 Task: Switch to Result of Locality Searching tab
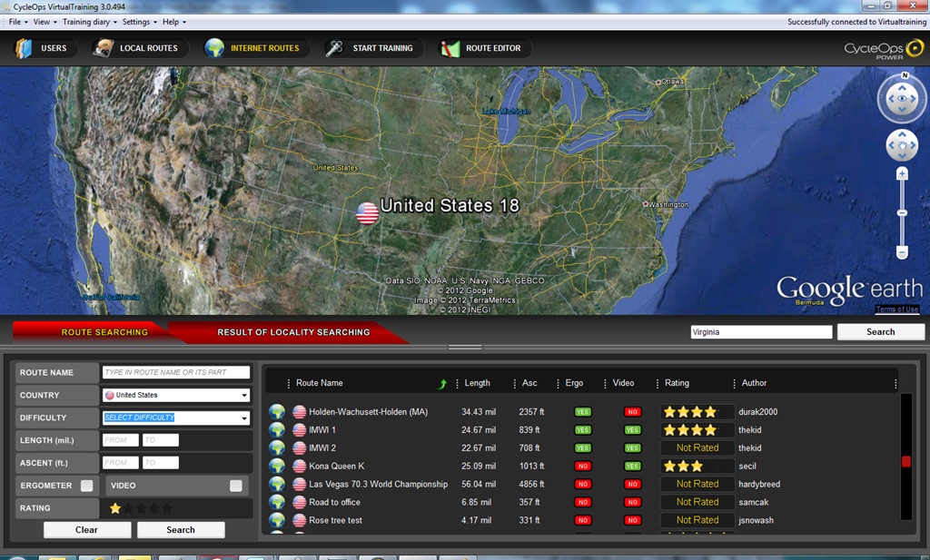click(293, 332)
